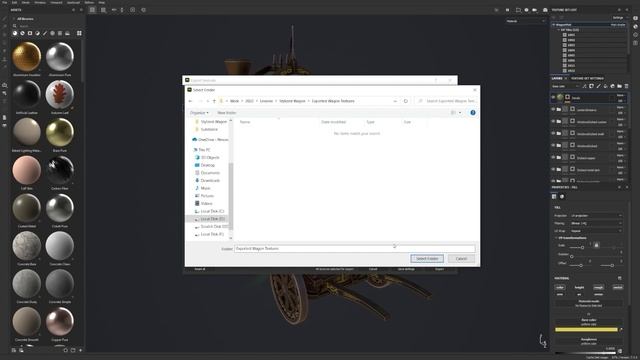Click help icon in Select Folder dialog
This screenshot has width=640, height=360.
(x=473, y=113)
